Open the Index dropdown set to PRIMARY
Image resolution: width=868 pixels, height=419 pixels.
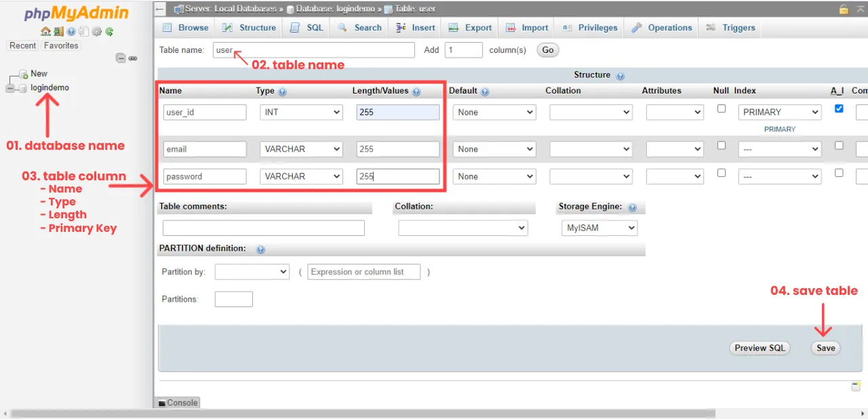tap(779, 111)
